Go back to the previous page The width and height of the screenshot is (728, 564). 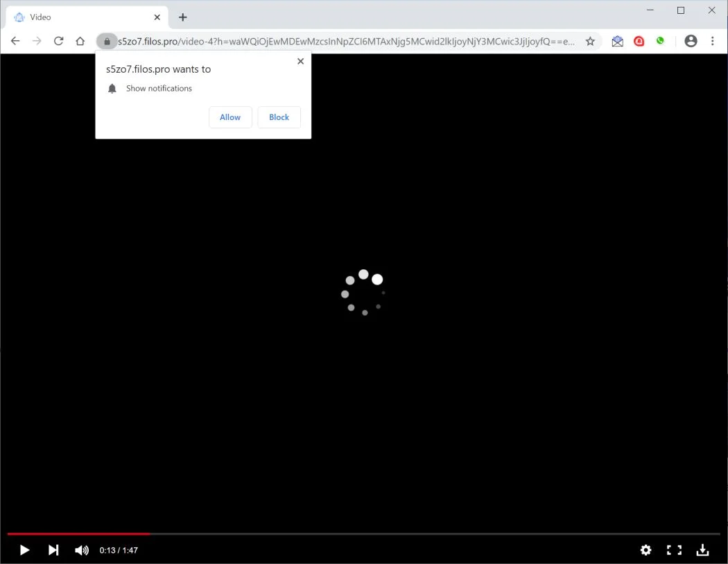coord(15,41)
